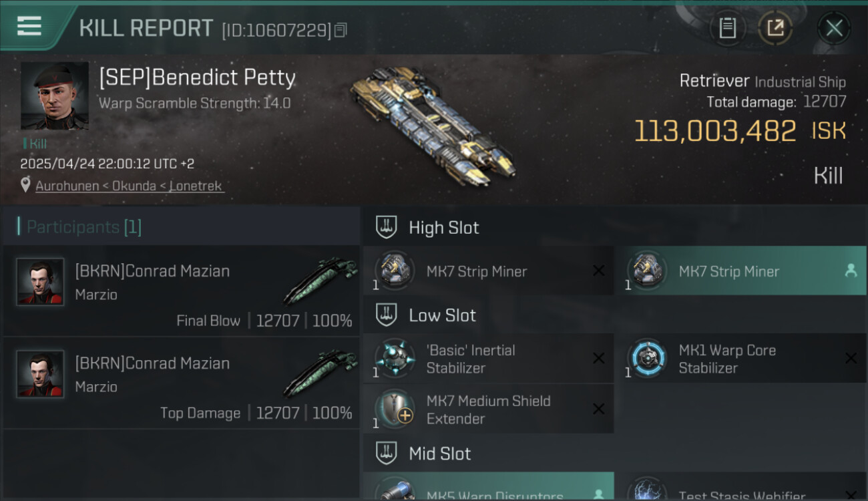Click the MK1 Warp Core Stabilizer icon
Screen dimensions: 868x501
pyautogui.click(x=647, y=358)
